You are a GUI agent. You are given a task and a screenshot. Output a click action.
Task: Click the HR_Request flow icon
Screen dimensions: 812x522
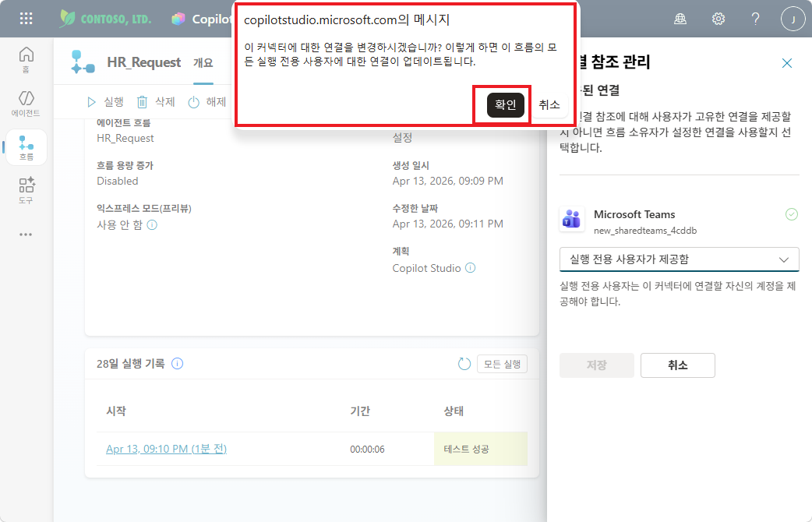tap(83, 62)
